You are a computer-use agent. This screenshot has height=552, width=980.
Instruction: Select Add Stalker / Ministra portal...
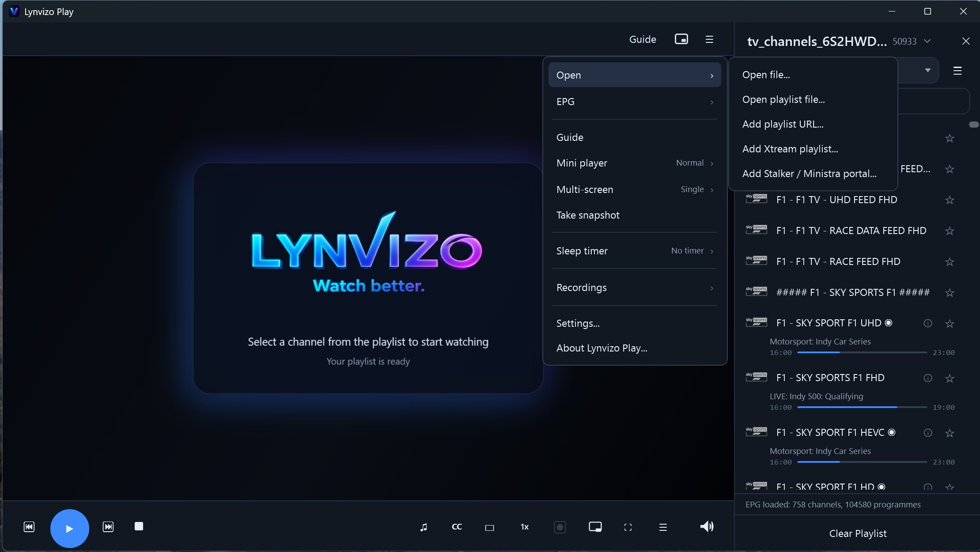point(813,174)
